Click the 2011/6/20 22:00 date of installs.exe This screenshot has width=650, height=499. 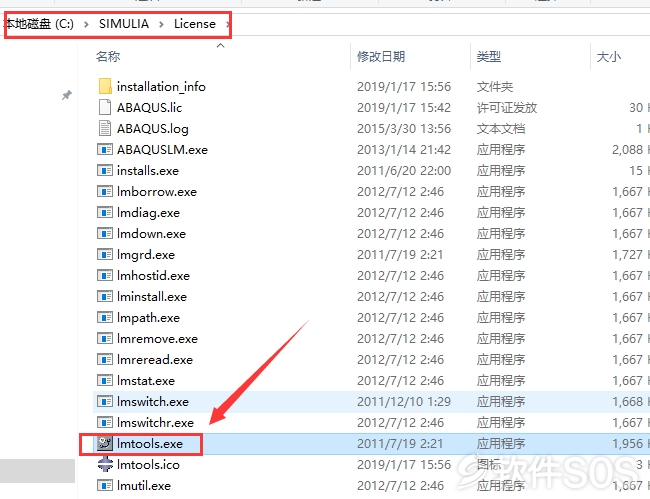[404, 171]
